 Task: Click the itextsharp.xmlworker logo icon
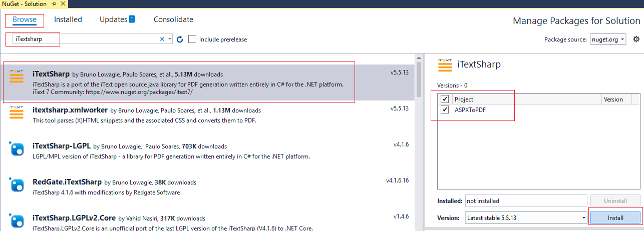tap(17, 113)
